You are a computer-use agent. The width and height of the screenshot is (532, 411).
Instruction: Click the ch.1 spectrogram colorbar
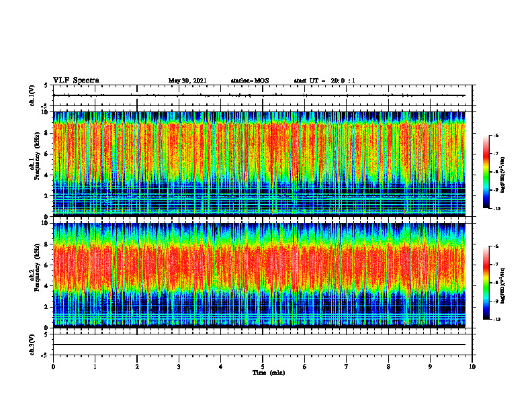point(486,172)
